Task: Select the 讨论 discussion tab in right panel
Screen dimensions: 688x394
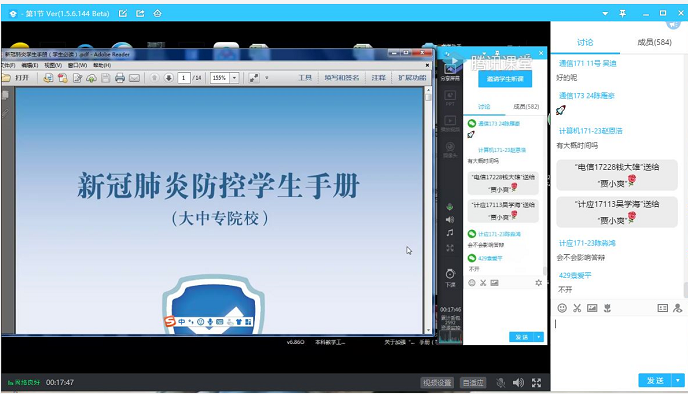Action: pos(585,42)
